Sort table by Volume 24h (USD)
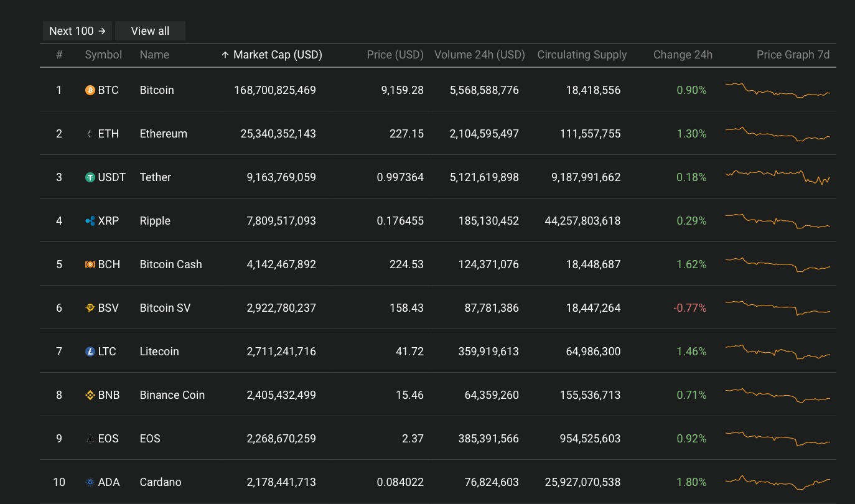This screenshot has width=855, height=504. [480, 55]
